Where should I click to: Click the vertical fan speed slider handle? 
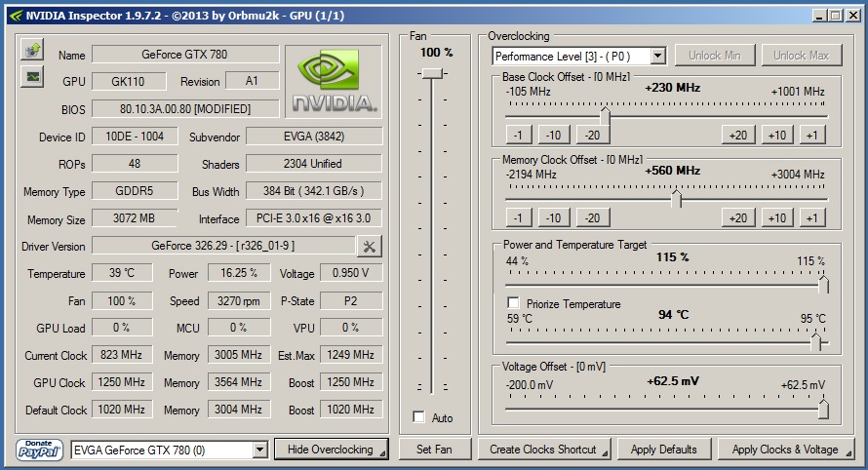(x=432, y=73)
